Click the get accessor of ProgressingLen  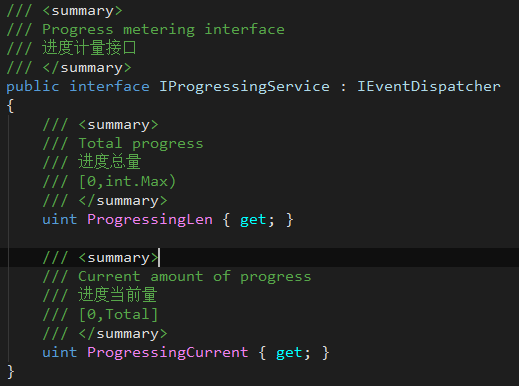(x=253, y=220)
